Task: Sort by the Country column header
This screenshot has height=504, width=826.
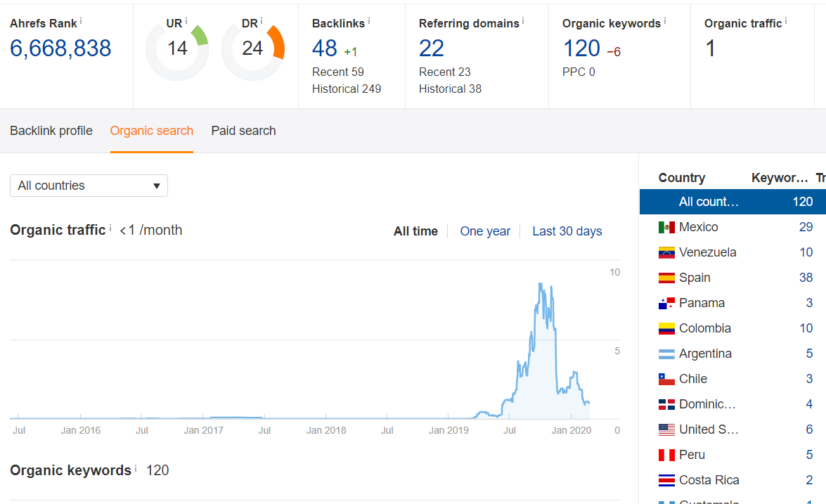Action: click(x=682, y=178)
